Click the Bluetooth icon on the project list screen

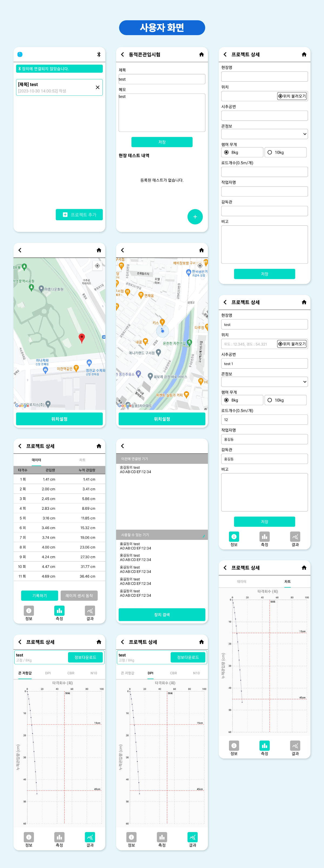click(x=99, y=55)
